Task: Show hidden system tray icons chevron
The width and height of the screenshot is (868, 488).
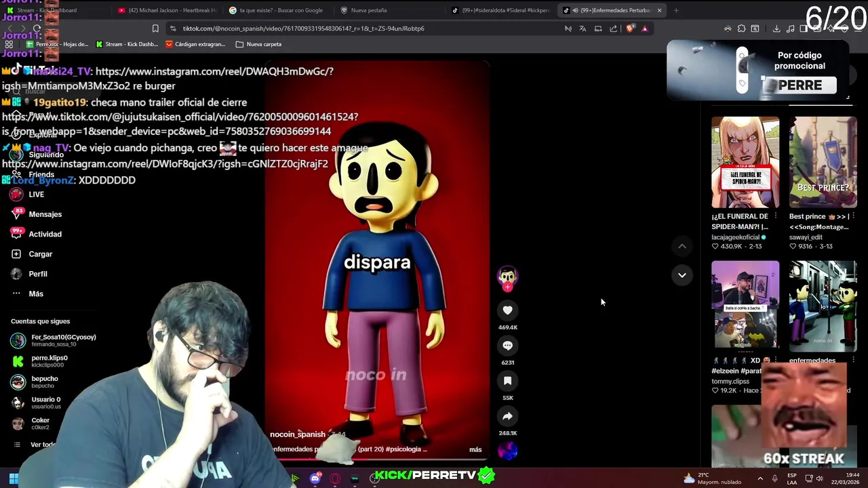Action: pyautogui.click(x=760, y=479)
